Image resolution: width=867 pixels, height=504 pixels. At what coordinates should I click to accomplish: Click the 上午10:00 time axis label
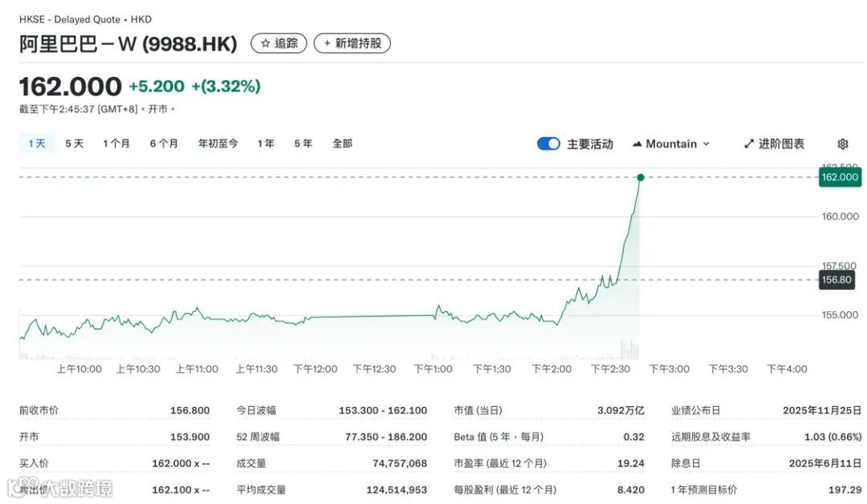(79, 369)
